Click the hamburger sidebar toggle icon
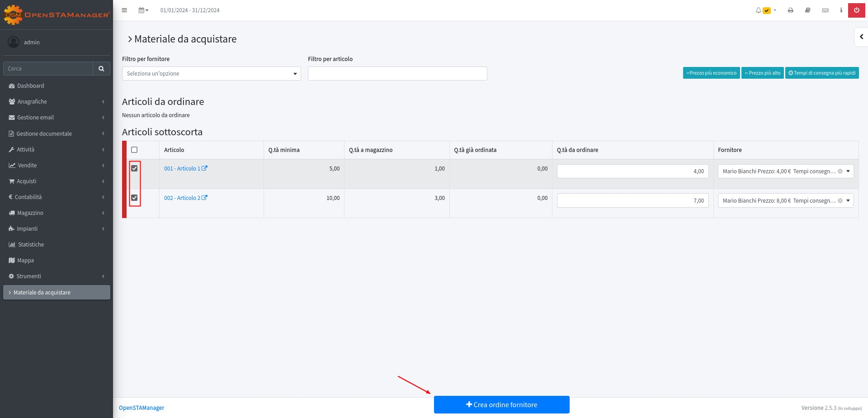 pos(124,10)
